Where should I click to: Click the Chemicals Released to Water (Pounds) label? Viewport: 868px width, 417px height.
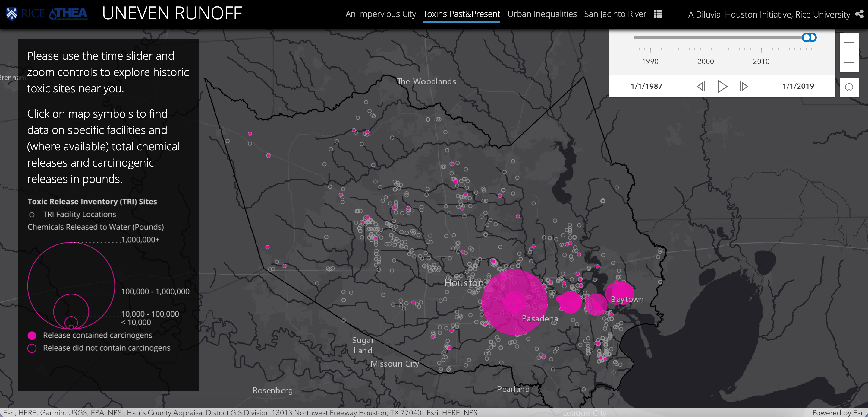(x=96, y=227)
